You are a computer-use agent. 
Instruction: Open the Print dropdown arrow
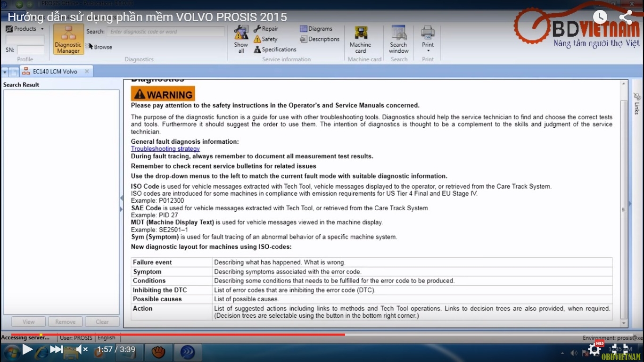tap(428, 51)
